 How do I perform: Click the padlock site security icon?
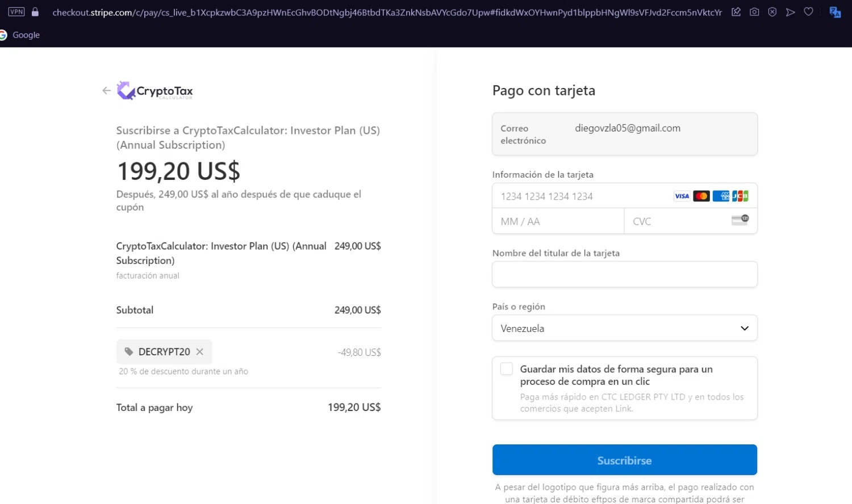(35, 11)
